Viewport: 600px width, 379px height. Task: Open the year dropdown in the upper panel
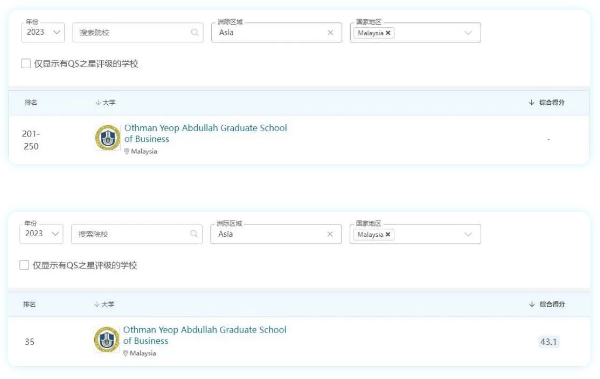point(43,32)
